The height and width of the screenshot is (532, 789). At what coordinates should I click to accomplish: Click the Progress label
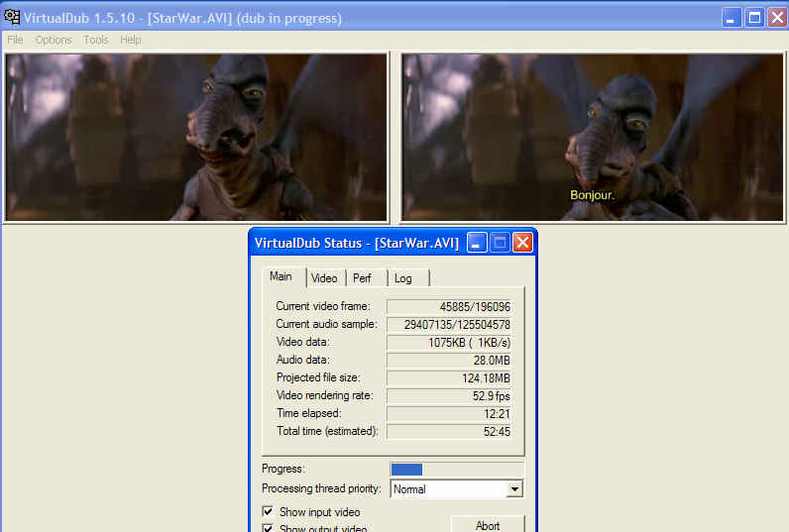282,469
